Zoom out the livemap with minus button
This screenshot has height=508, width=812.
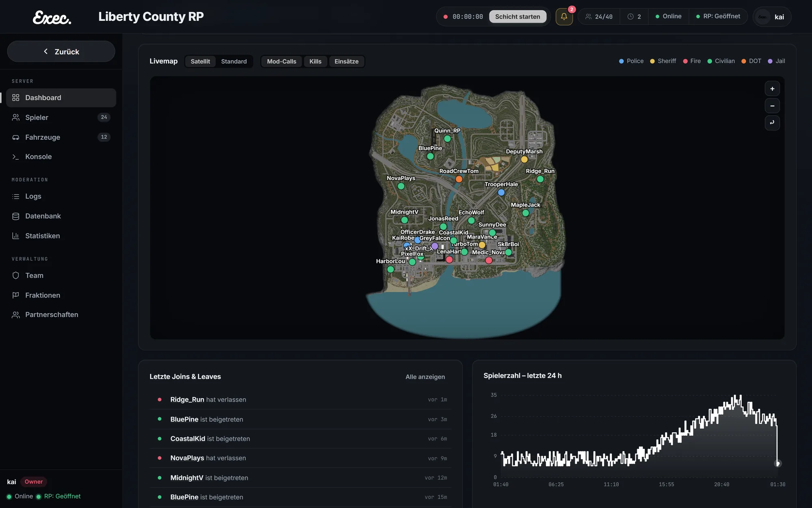pos(772,106)
